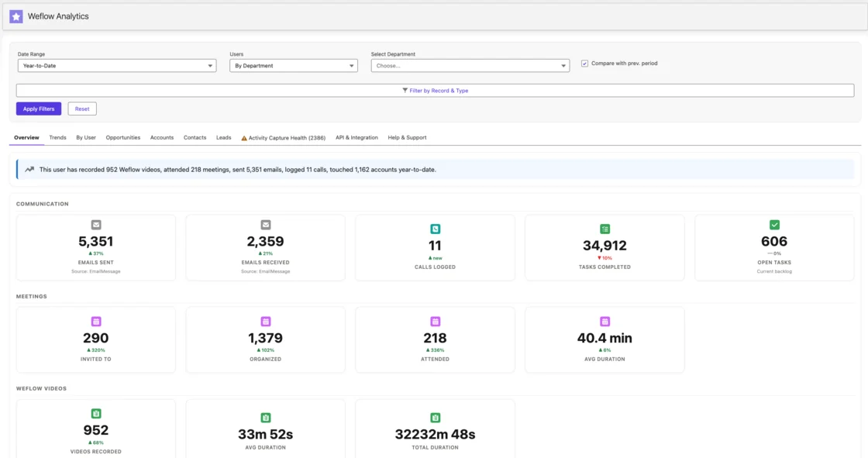Click the 952 videos recorded value
Screen dimensions: 868x458
(x=96, y=430)
